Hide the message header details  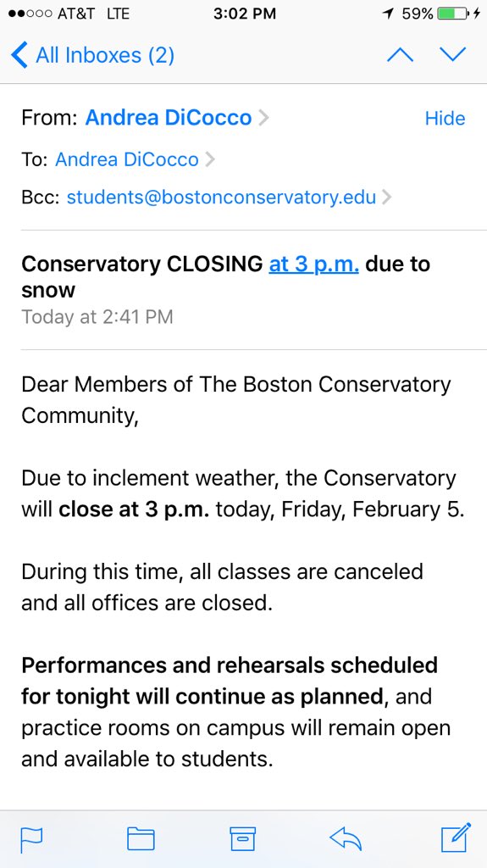[445, 118]
